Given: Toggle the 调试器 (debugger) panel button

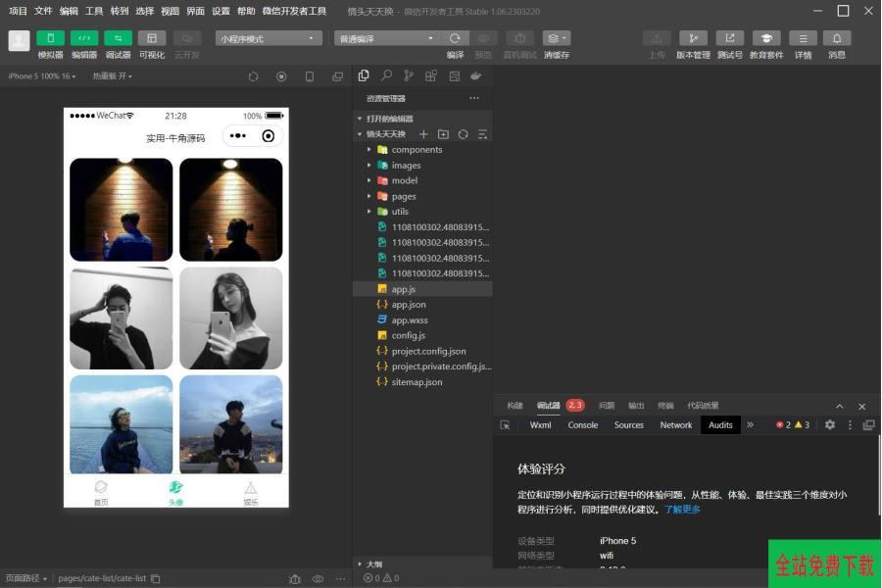Looking at the screenshot, I should pyautogui.click(x=118, y=38).
